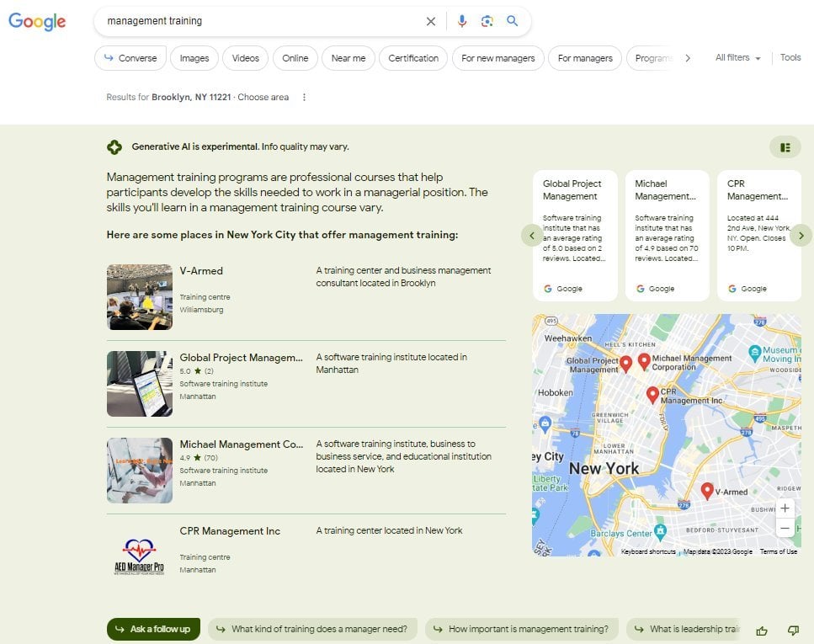Open map Terms of Use
Viewport: 814px width, 644px height.
[x=779, y=551]
